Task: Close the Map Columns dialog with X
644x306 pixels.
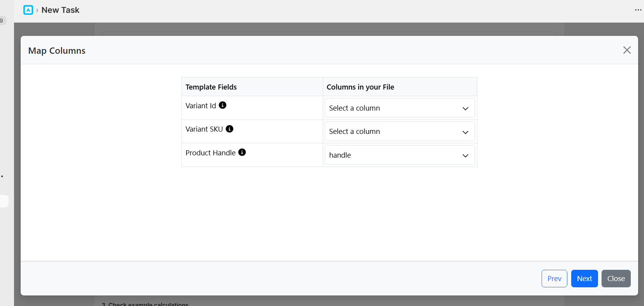Action: [626, 50]
